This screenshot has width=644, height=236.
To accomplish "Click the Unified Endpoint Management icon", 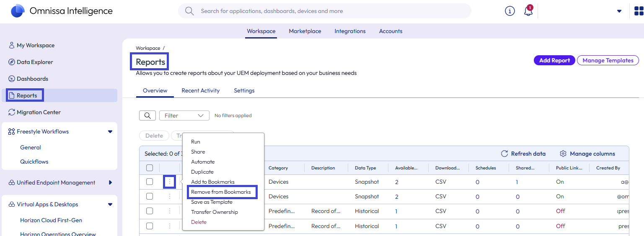I will click(x=12, y=182).
